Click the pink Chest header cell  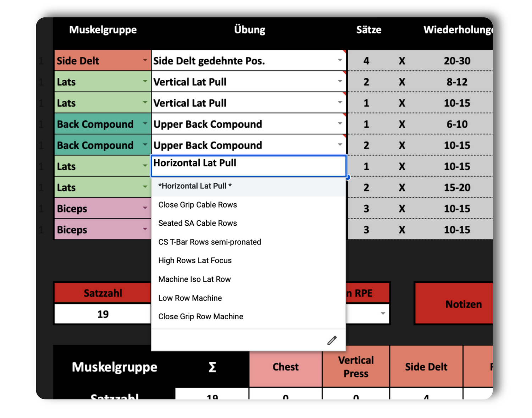click(x=286, y=367)
